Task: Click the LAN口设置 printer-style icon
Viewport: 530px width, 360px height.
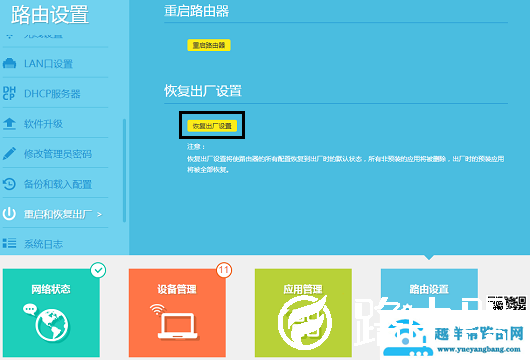Action: [9, 63]
